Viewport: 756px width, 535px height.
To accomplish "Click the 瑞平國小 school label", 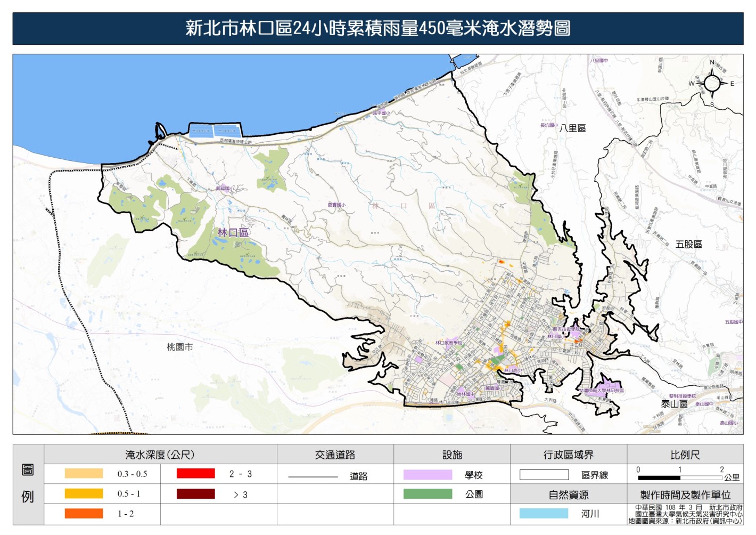I will [x=381, y=113].
